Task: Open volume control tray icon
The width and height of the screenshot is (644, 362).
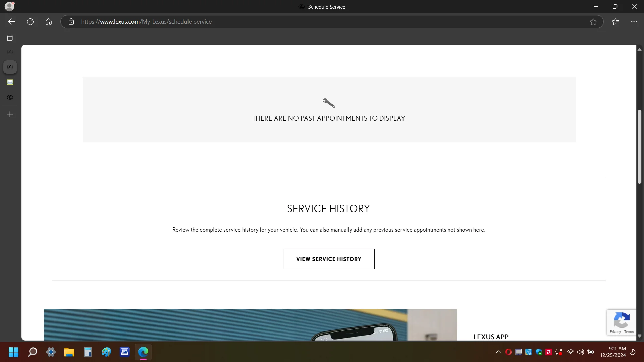Action: (581, 352)
